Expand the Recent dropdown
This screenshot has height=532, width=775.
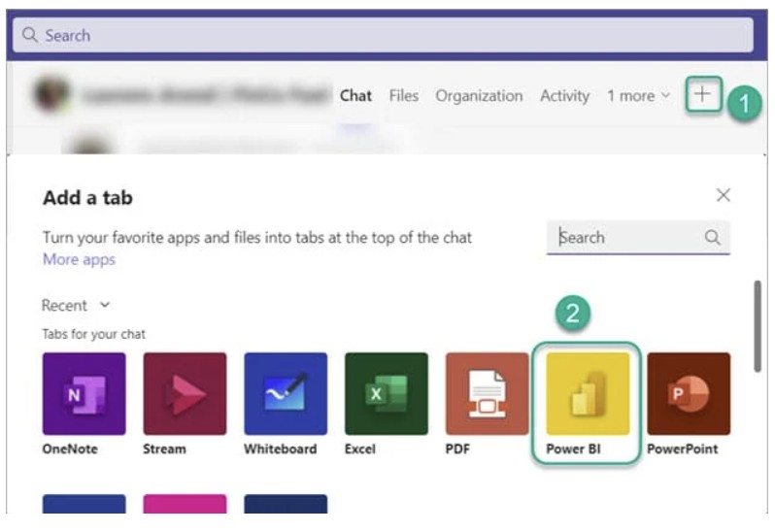pos(76,305)
